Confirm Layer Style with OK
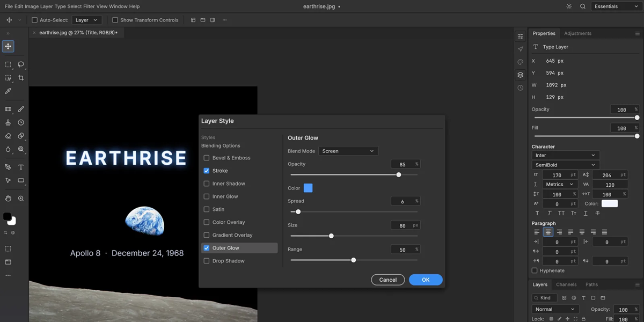 pyautogui.click(x=426, y=280)
